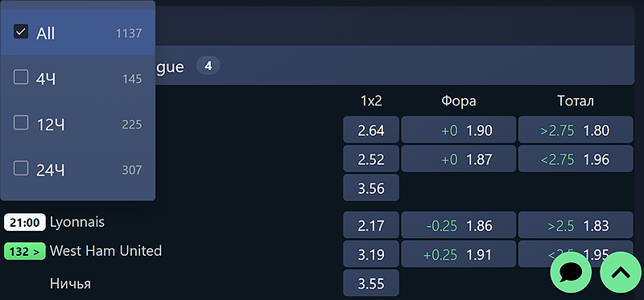The height and width of the screenshot is (300, 644).
Task: Open the 132 > more markets badge
Action: pos(25,252)
